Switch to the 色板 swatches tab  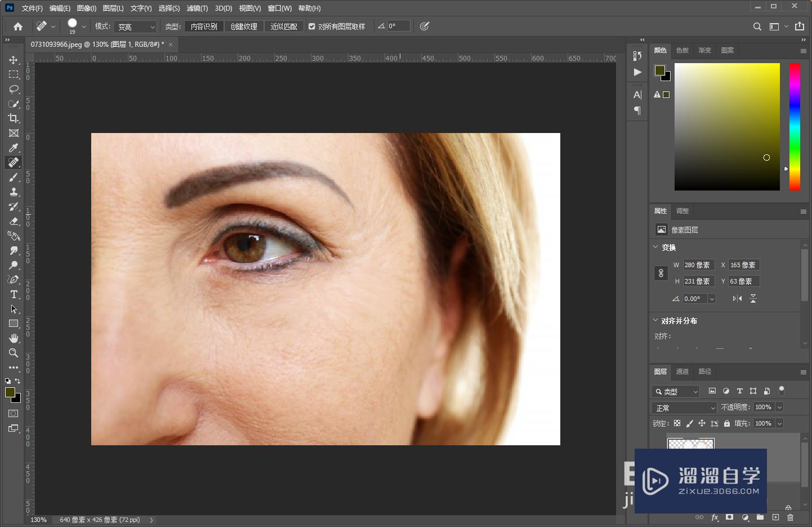pos(682,50)
